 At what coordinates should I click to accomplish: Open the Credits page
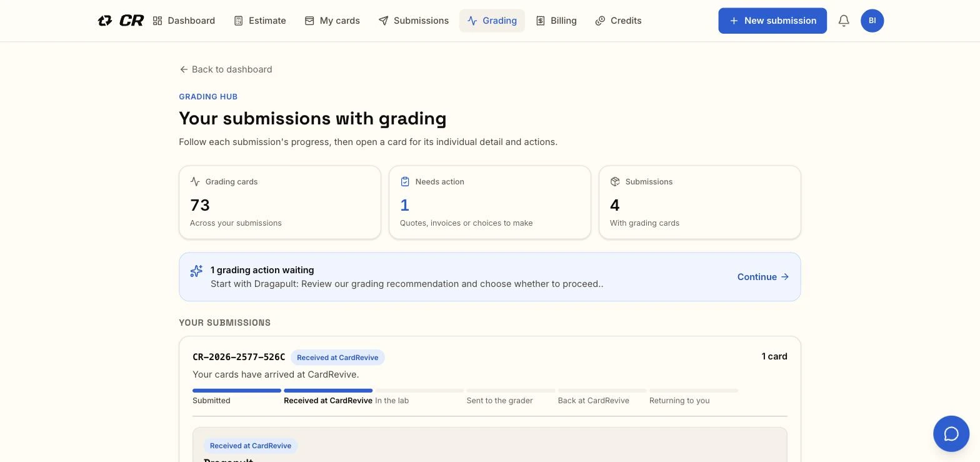(x=618, y=21)
